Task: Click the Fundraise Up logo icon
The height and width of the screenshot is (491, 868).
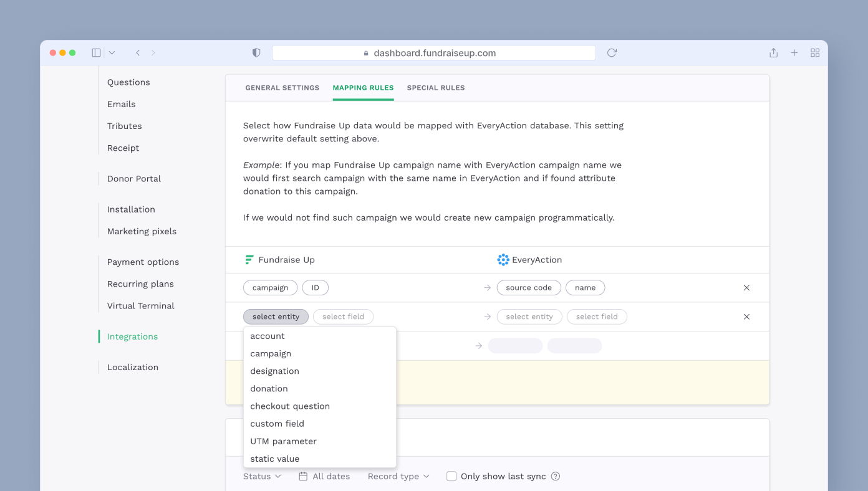Action: coord(249,260)
